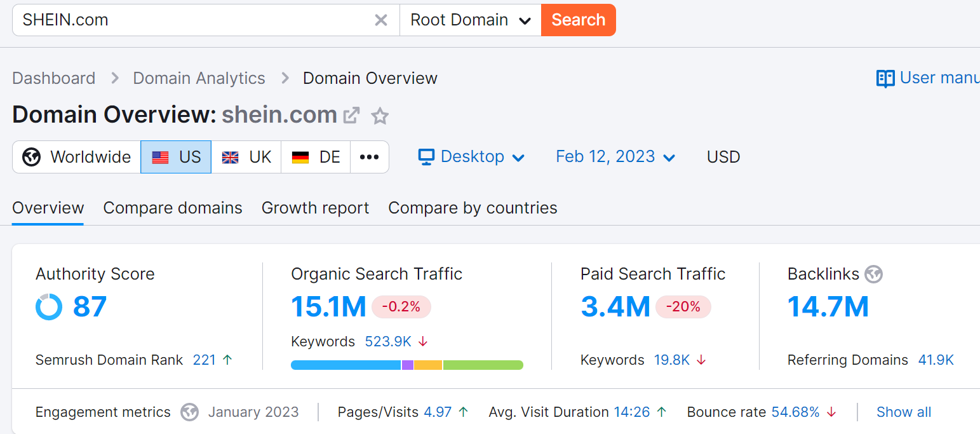Viewport: 980px width, 434px height.
Task: Open the Growth report tab
Action: 315,208
